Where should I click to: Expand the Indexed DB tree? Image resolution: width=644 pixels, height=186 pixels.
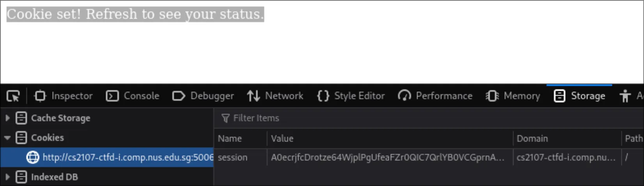coord(7,177)
